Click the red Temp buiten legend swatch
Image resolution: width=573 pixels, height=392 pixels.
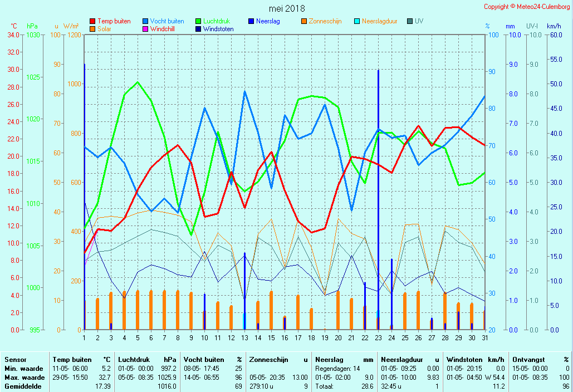point(92,22)
